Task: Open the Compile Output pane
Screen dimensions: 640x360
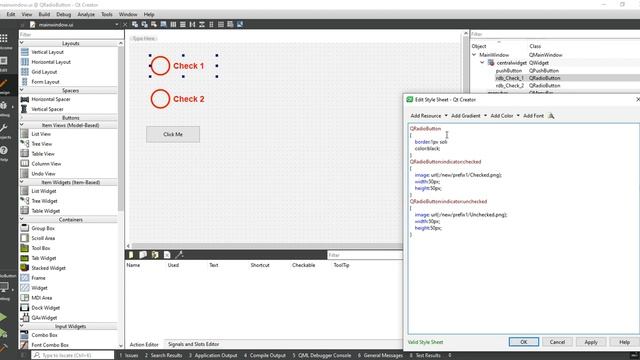Action: [x=264, y=356]
